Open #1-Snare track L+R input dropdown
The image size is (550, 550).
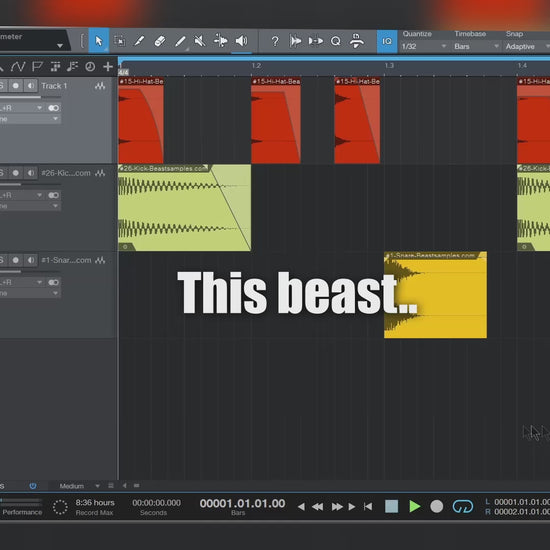pyautogui.click(x=21, y=282)
